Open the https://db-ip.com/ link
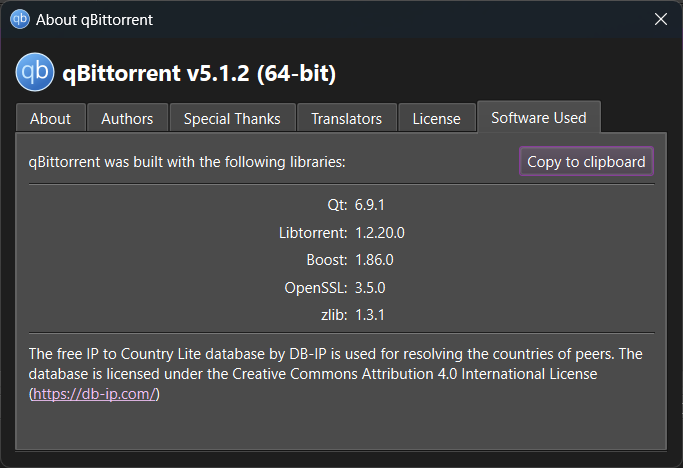This screenshot has height=468, width=683. [x=94, y=394]
